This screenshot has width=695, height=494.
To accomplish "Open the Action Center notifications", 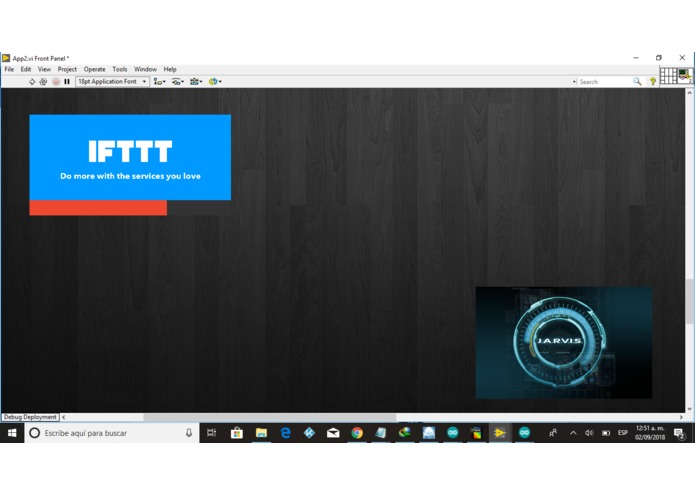I will pyautogui.click(x=679, y=433).
